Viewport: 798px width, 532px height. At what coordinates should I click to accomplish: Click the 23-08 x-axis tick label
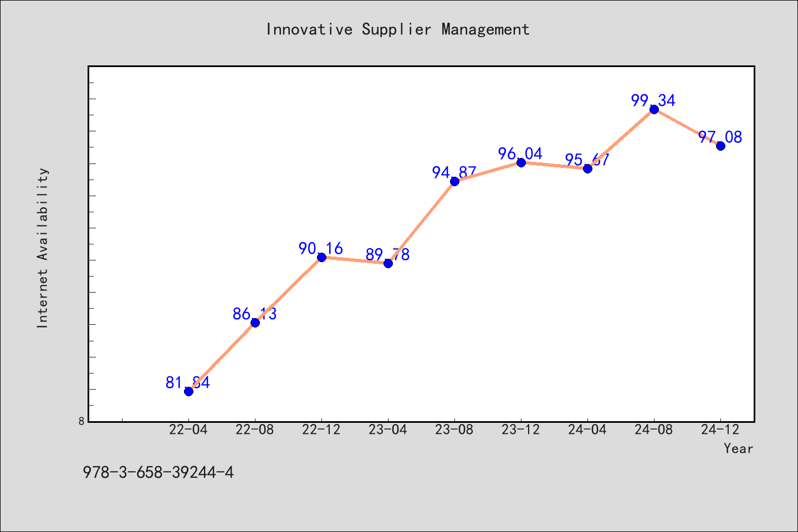point(454,429)
